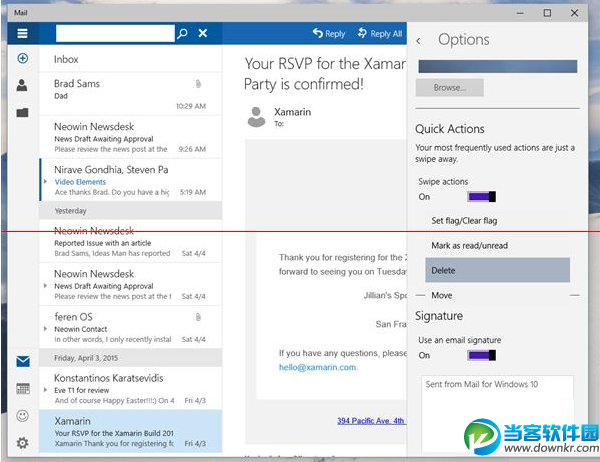The height and width of the screenshot is (462, 600).
Task: Click the Quick Actions heading
Action: point(450,129)
